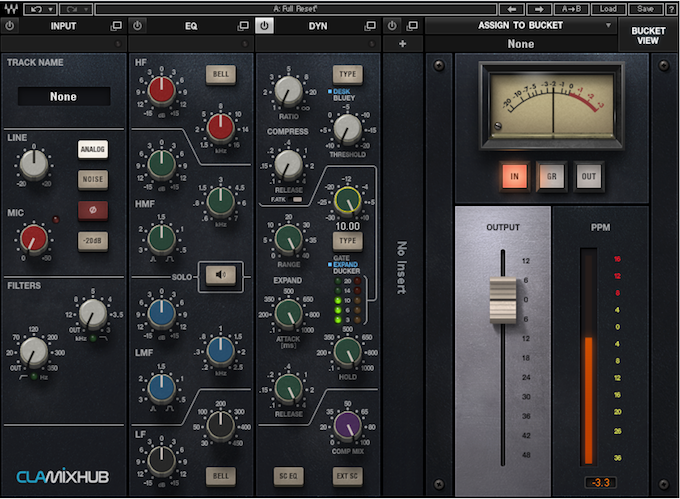This screenshot has width=680, height=499.
Task: Click the blue LMF gain knob
Action: [x=161, y=313]
